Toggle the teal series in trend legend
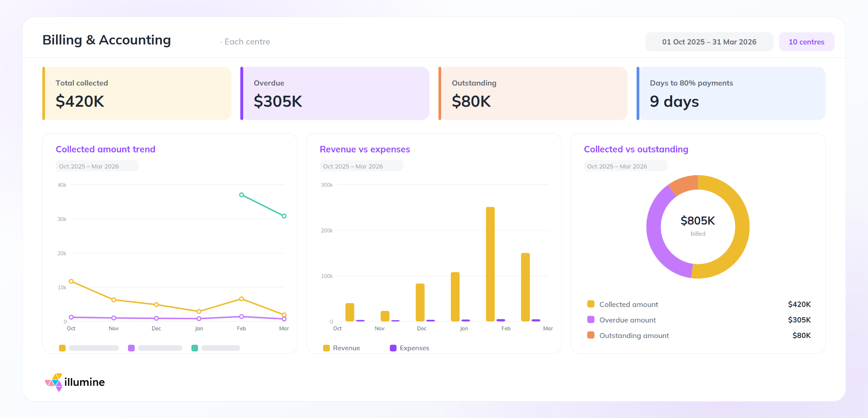The height and width of the screenshot is (418, 868). click(x=216, y=348)
